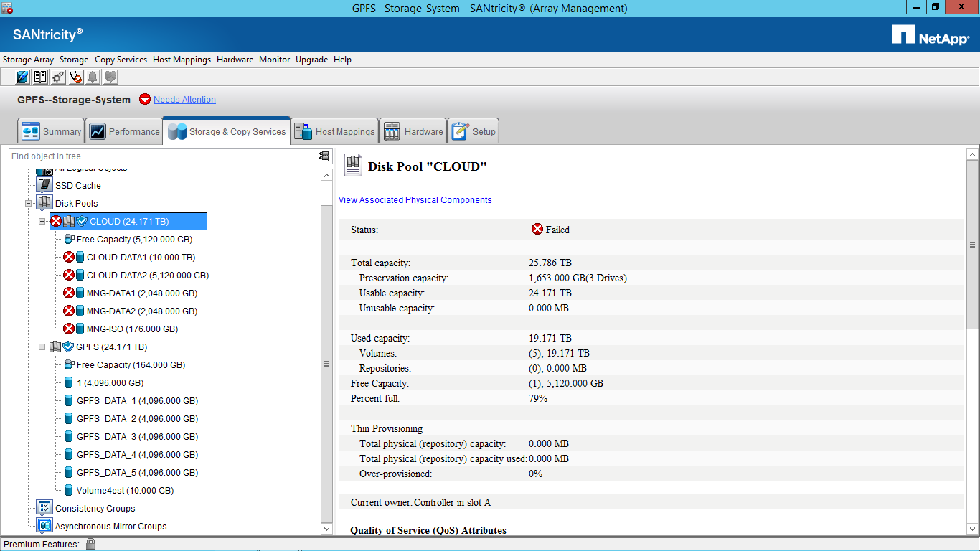Select the GPFS_DATA_3 volume in tree
The height and width of the screenshot is (551, 980).
136,437
